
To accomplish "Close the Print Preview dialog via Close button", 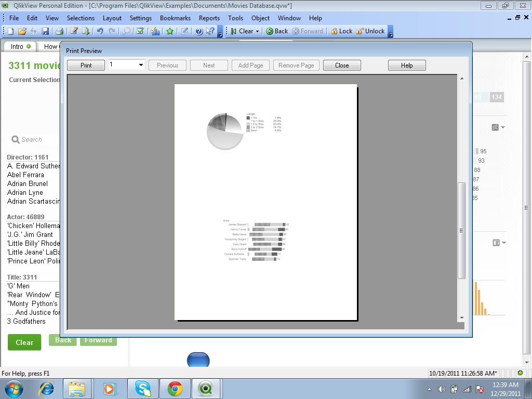I will [x=342, y=65].
